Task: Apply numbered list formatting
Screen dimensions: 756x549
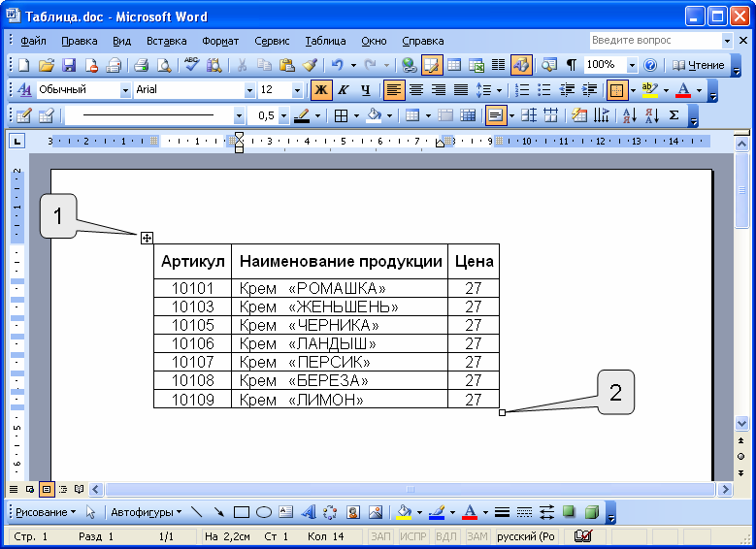Action: (x=522, y=90)
